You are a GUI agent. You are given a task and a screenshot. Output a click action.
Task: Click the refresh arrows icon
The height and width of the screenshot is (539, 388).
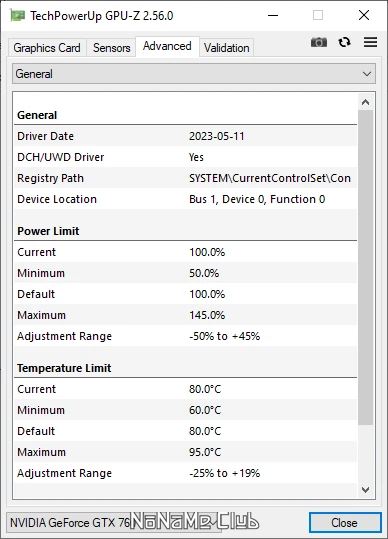(344, 42)
